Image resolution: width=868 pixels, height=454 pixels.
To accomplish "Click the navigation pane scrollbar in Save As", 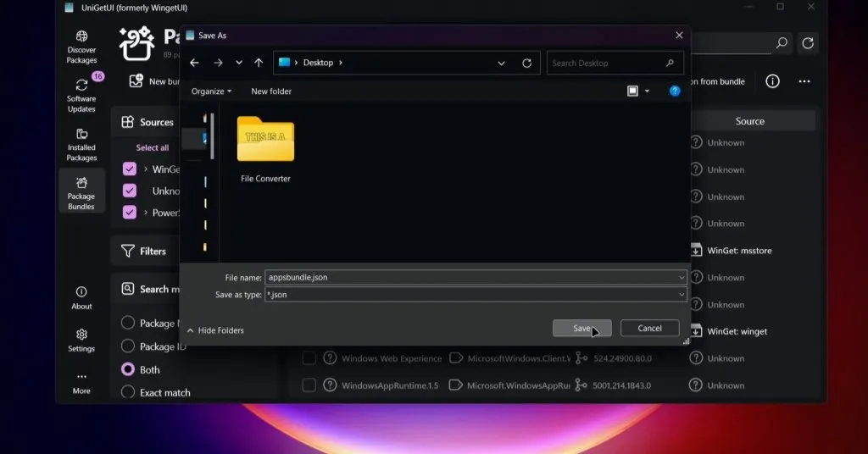I will coord(212,136).
